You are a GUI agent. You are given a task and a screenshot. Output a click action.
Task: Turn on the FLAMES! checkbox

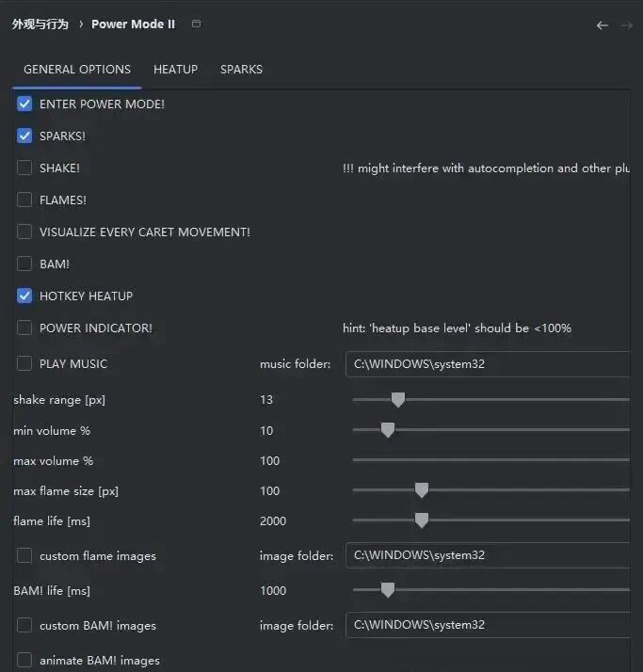click(24, 200)
